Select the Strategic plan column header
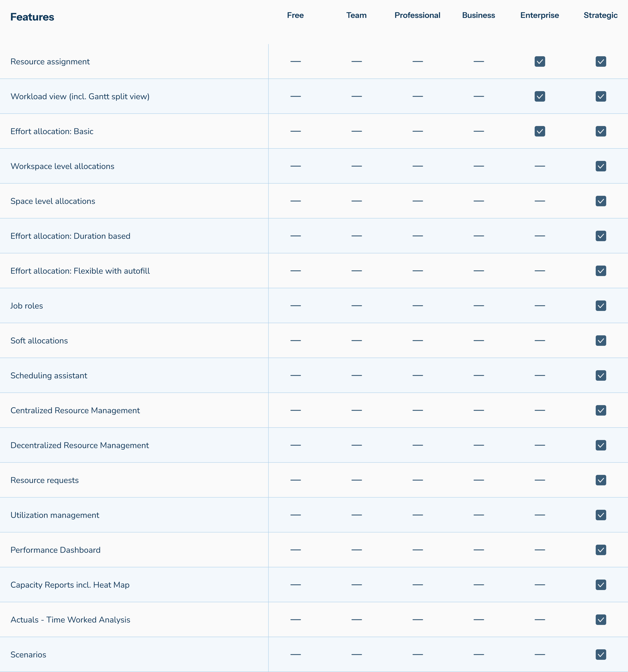 tap(601, 15)
